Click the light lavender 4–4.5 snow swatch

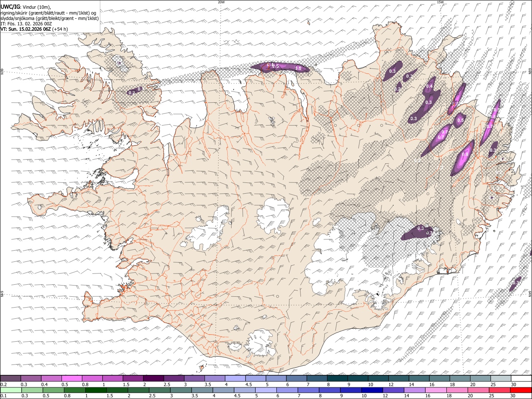coord(235,378)
